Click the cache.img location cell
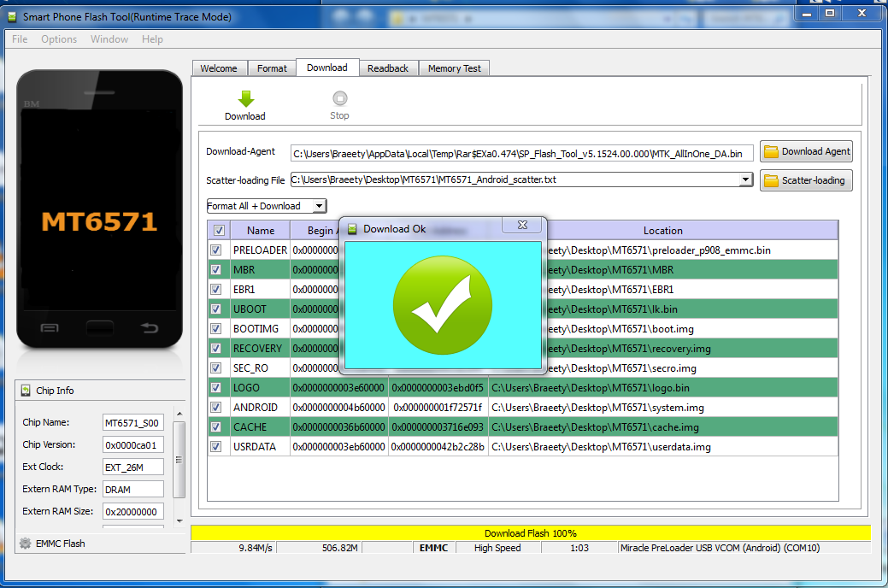This screenshot has height=588, width=888. pos(663,426)
